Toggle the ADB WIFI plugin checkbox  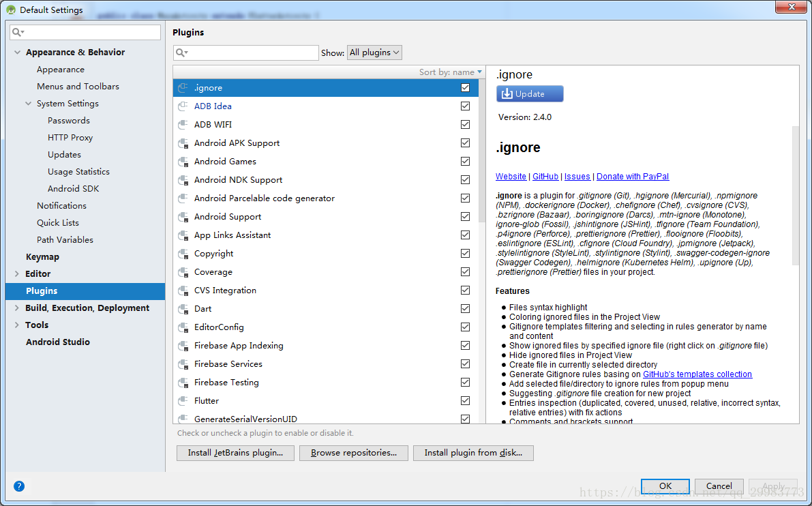(465, 124)
